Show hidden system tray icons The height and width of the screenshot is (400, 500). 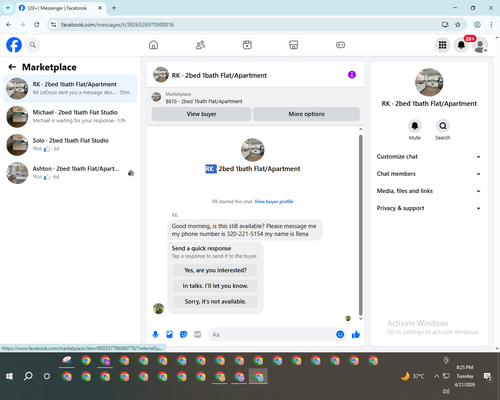[x=436, y=376]
